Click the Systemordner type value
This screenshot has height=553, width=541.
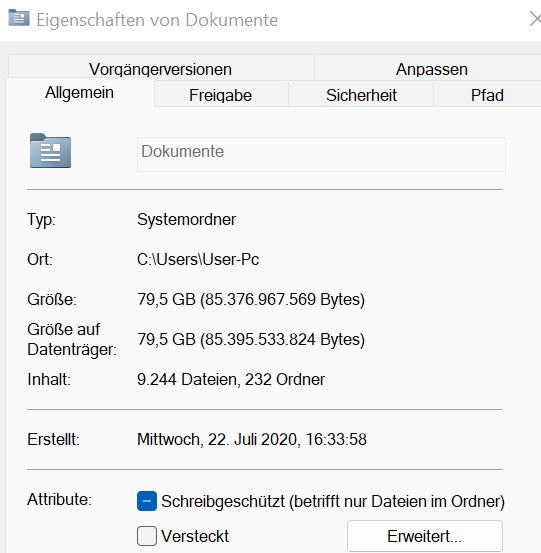tap(186, 219)
